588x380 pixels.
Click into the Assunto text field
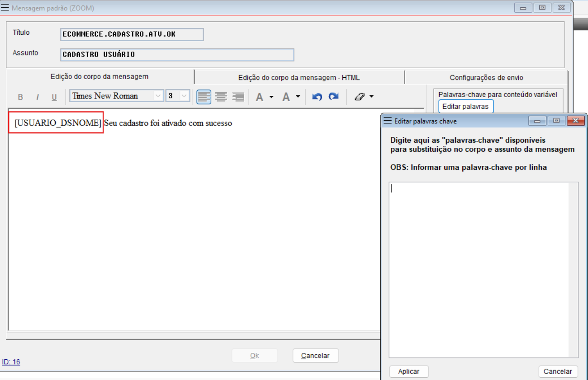(177, 55)
